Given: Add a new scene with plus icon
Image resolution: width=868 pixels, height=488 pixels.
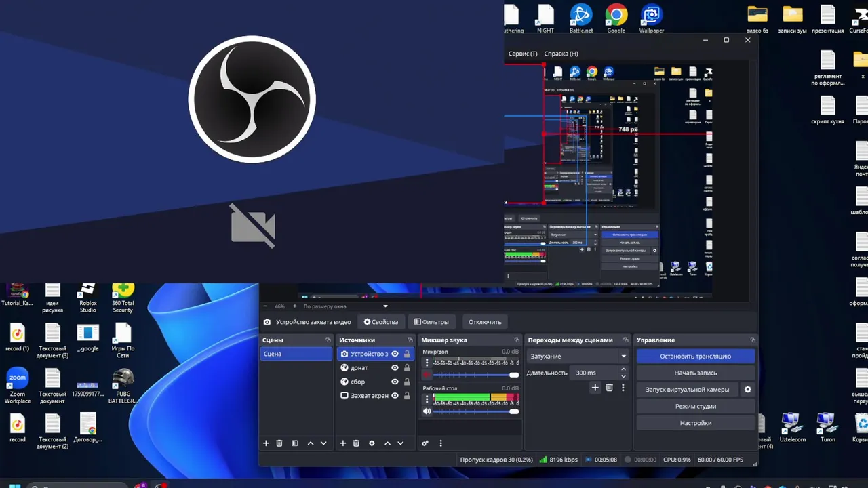Looking at the screenshot, I should tap(266, 443).
